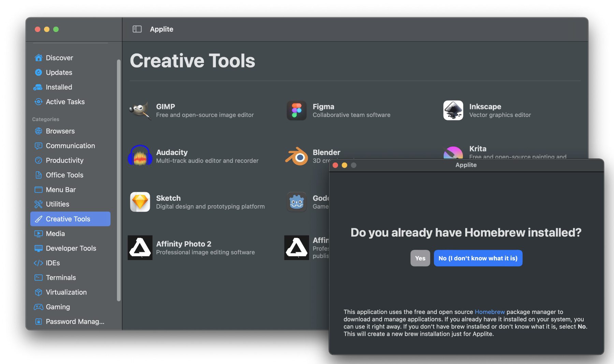Open the Gaming category
The width and height of the screenshot is (614, 364).
point(58,307)
